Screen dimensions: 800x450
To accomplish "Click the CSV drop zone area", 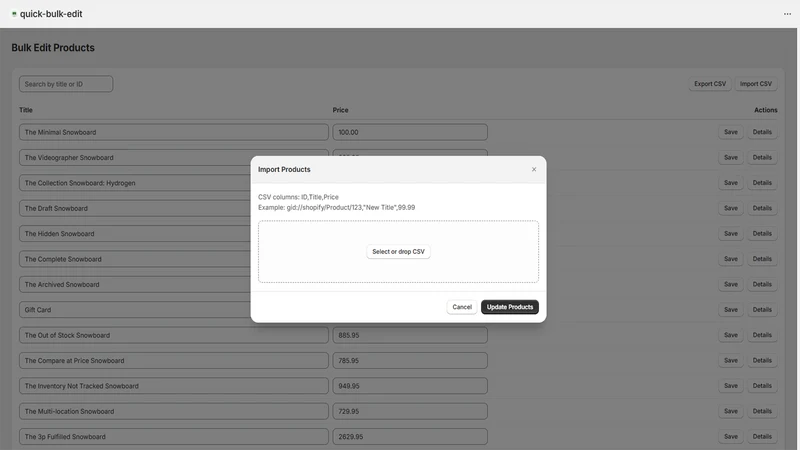I will [x=398, y=252].
